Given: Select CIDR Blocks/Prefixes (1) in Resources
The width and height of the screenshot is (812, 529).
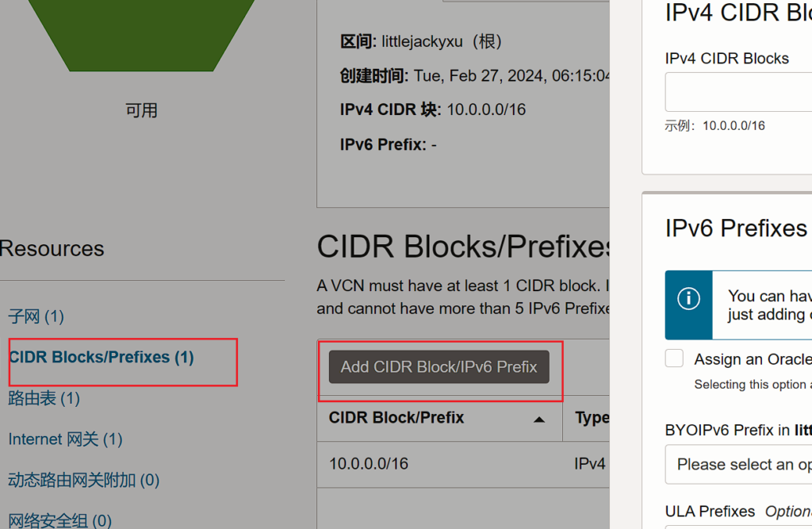Looking at the screenshot, I should [x=101, y=358].
